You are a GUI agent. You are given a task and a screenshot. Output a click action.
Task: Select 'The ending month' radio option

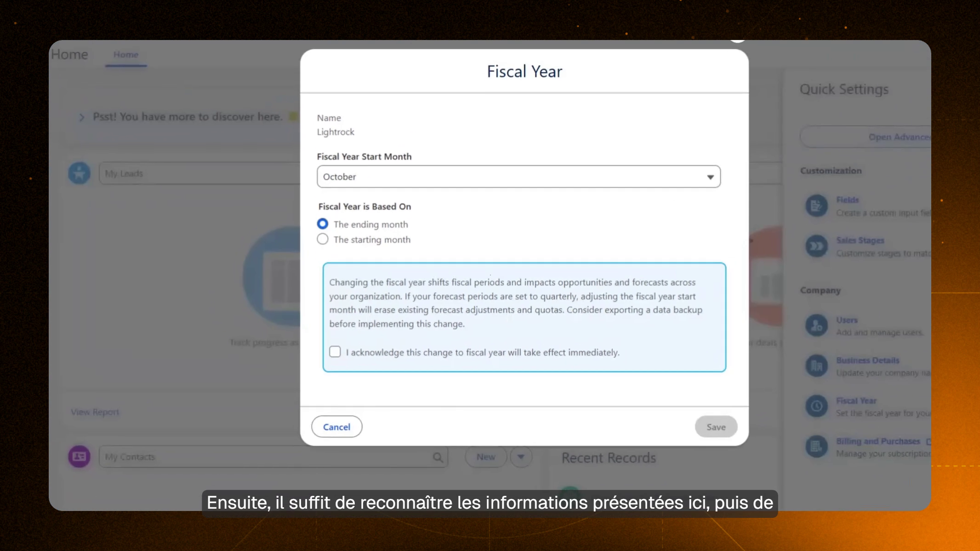point(322,224)
